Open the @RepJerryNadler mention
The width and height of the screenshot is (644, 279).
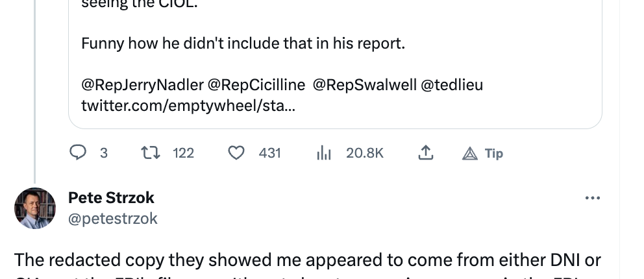(x=142, y=85)
